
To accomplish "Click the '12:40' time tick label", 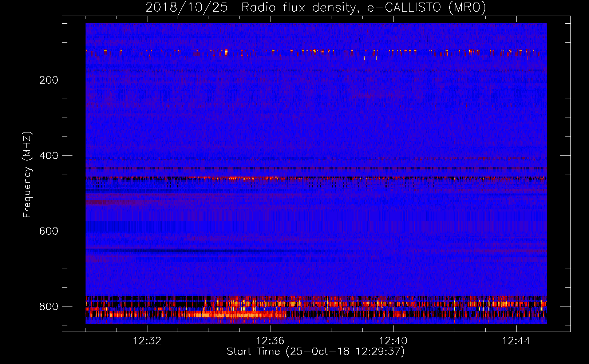I will [393, 341].
